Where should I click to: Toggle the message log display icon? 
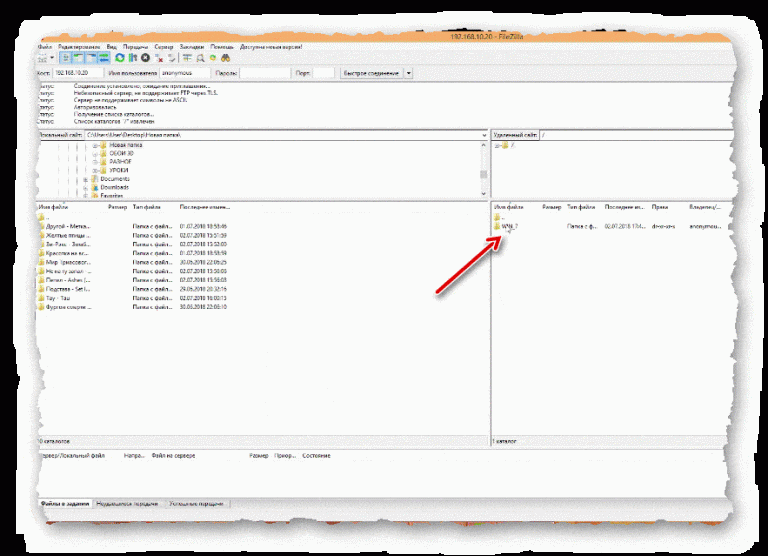65,59
